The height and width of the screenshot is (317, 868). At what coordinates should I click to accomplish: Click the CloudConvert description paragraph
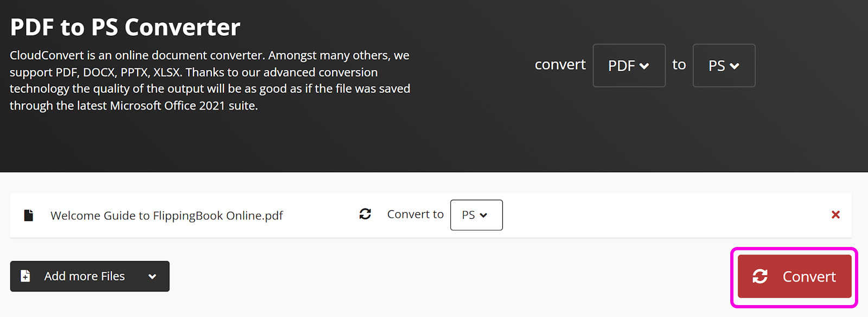coord(210,80)
